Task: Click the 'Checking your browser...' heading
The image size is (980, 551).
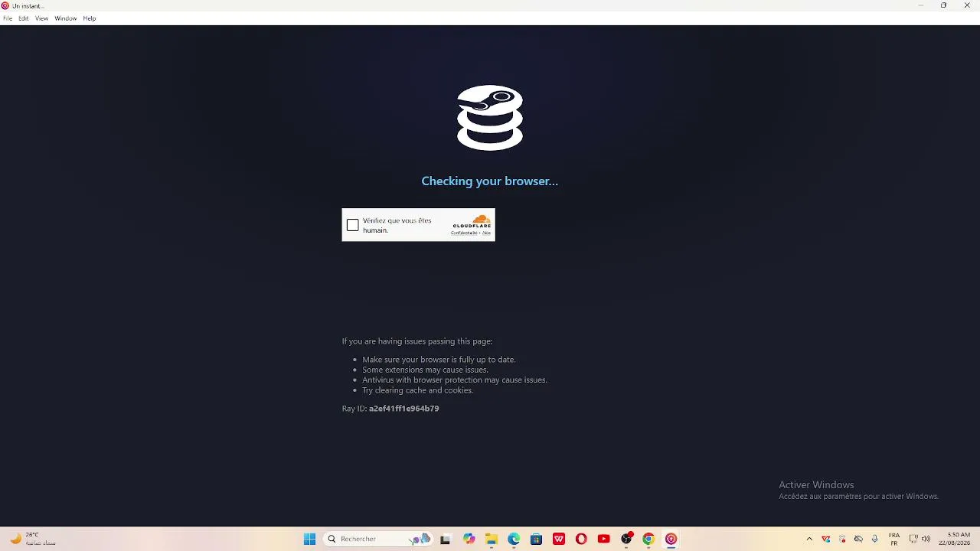Action: 490,181
